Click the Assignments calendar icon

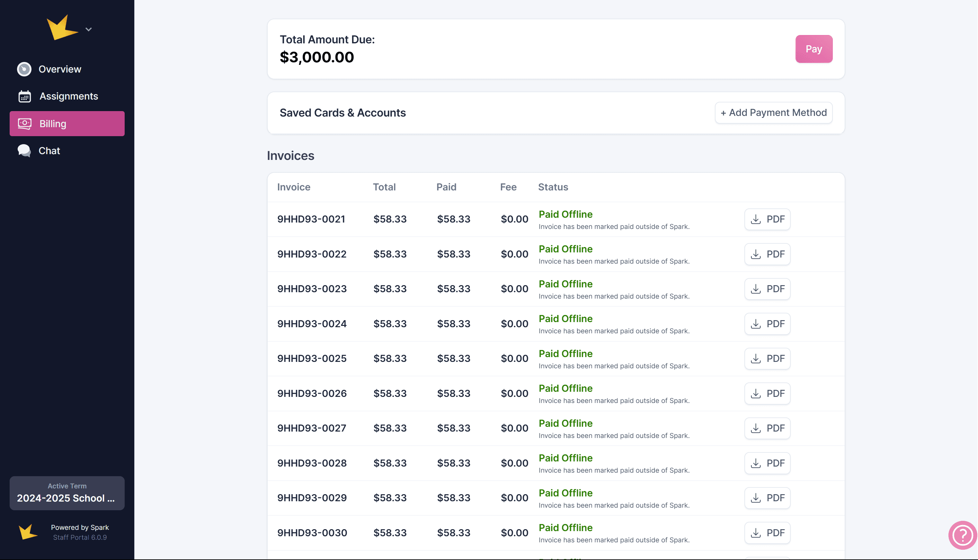point(25,96)
